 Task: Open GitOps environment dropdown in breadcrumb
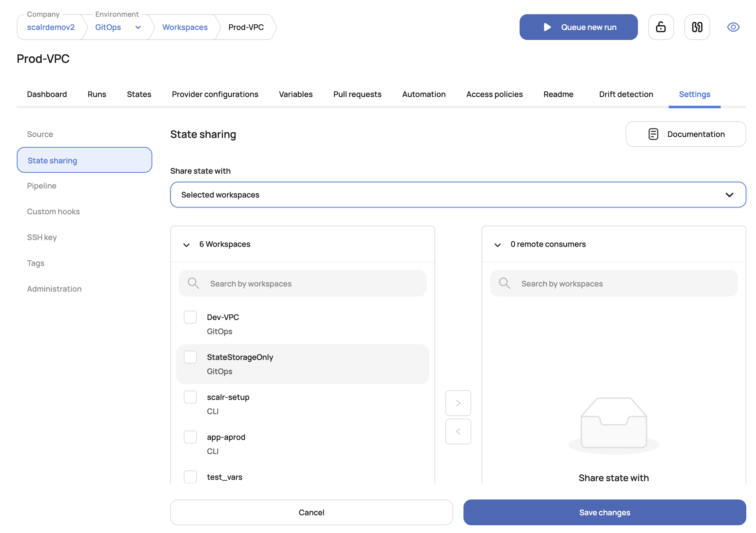click(x=138, y=27)
